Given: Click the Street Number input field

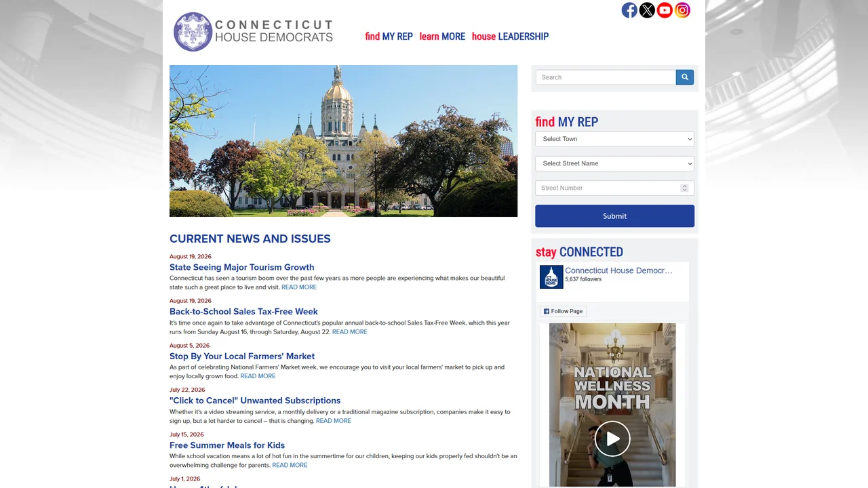Looking at the screenshot, I should click(x=615, y=188).
